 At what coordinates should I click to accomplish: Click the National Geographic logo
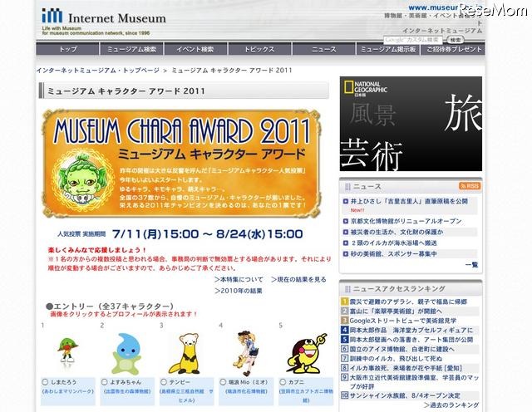pyautogui.click(x=365, y=89)
